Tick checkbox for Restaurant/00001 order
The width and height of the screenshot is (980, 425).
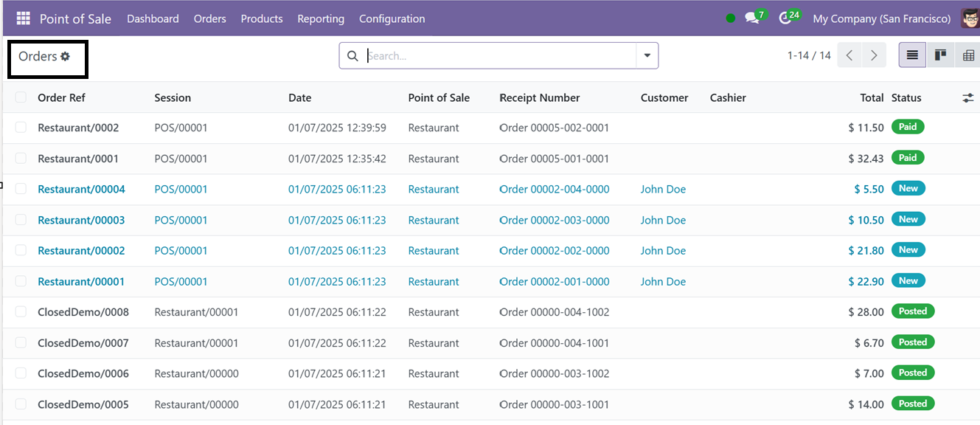point(21,281)
